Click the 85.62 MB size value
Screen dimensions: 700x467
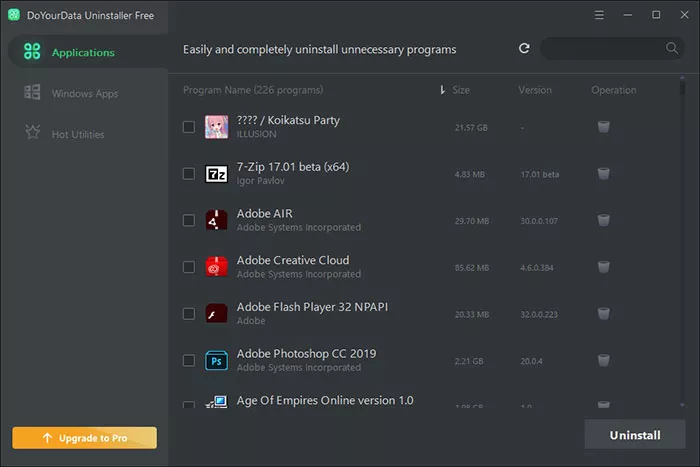tap(472, 268)
